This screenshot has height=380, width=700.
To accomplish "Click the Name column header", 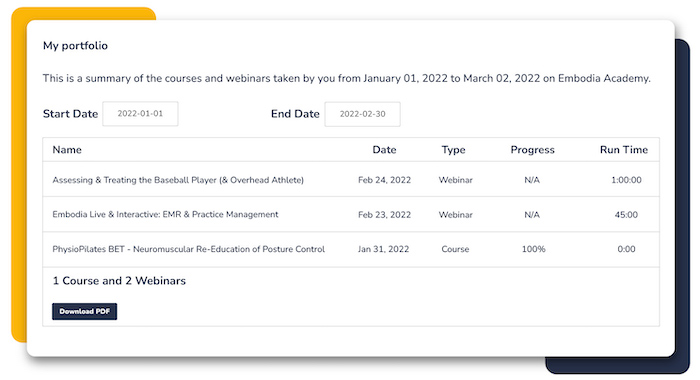I will pyautogui.click(x=67, y=150).
